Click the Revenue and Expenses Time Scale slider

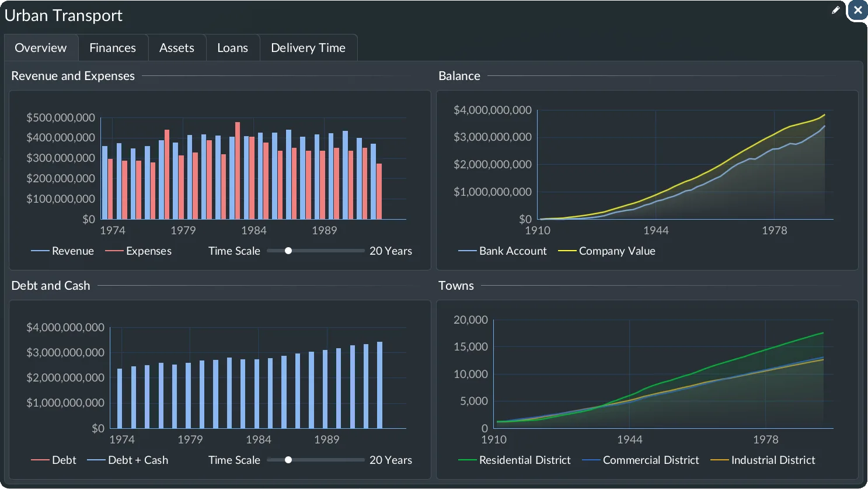coord(316,251)
